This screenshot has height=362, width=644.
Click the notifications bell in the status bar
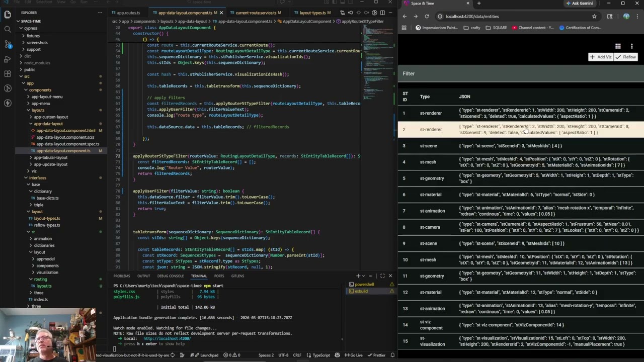pos(392,355)
